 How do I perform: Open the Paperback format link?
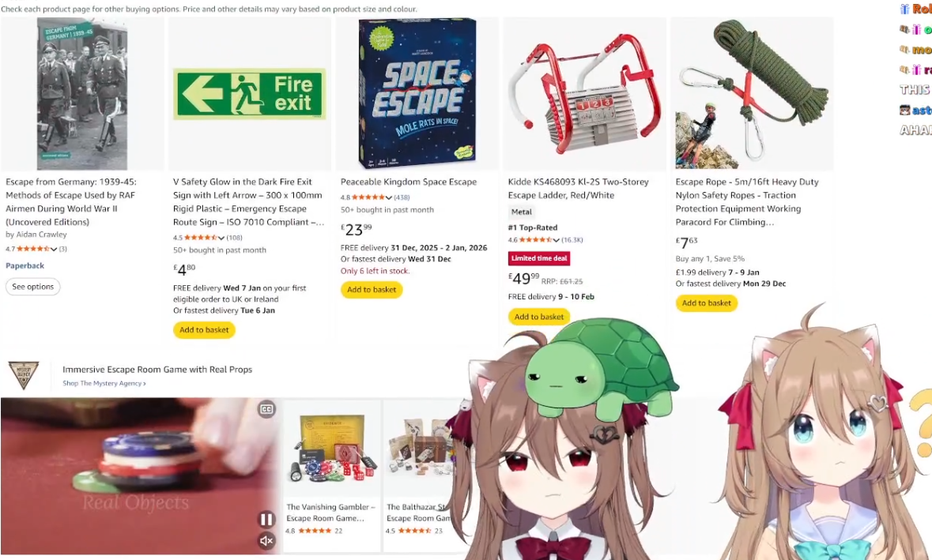tap(25, 265)
